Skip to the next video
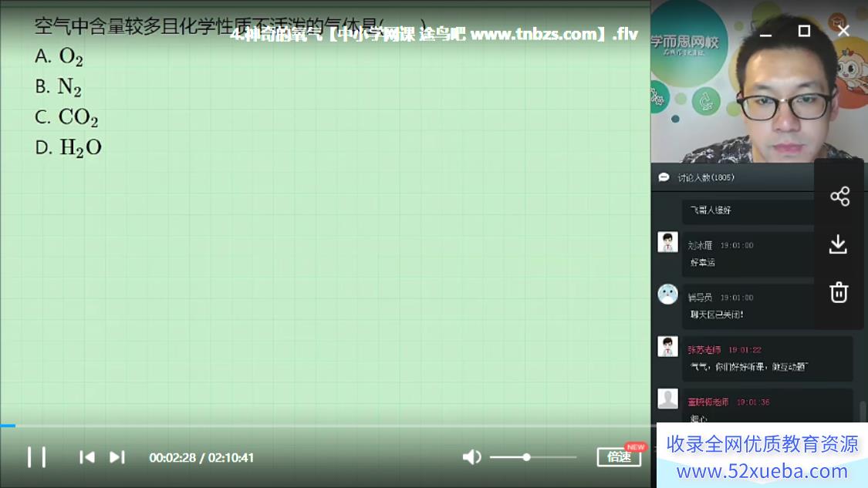This screenshot has height=488, width=868. point(117,458)
